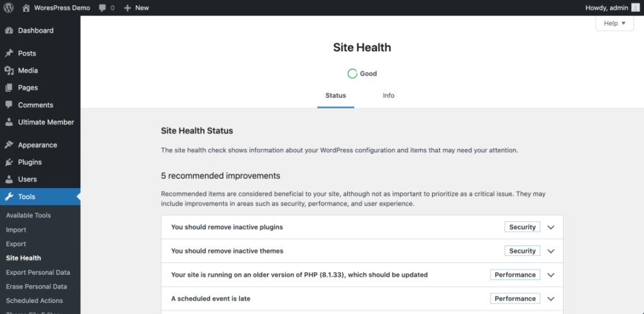Open the Howdy, admin account menu

pos(606,8)
